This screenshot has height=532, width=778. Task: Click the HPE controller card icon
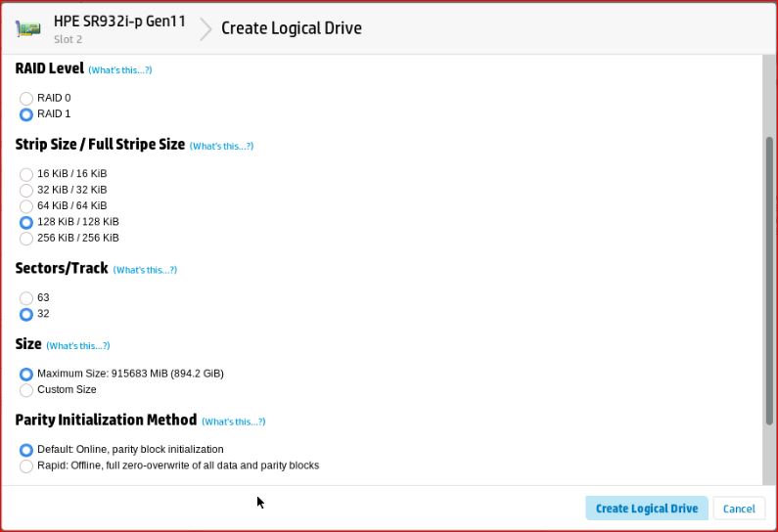[29, 28]
